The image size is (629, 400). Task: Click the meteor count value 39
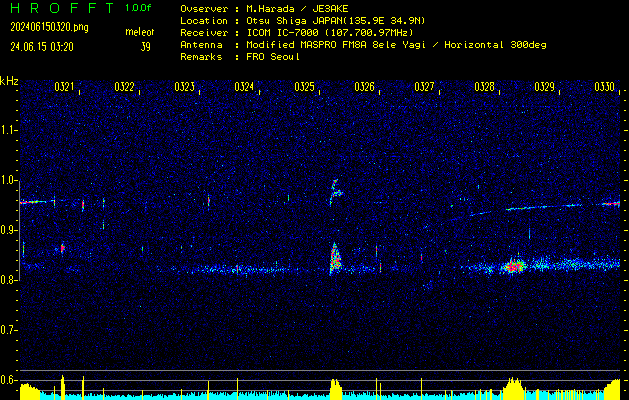tap(146, 47)
